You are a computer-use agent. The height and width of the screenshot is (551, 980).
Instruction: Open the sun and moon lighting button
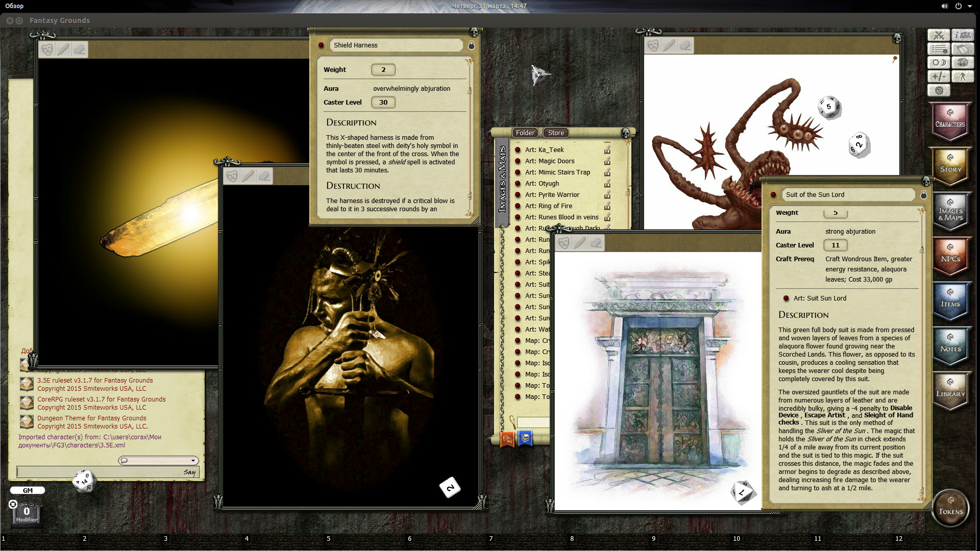point(939,63)
